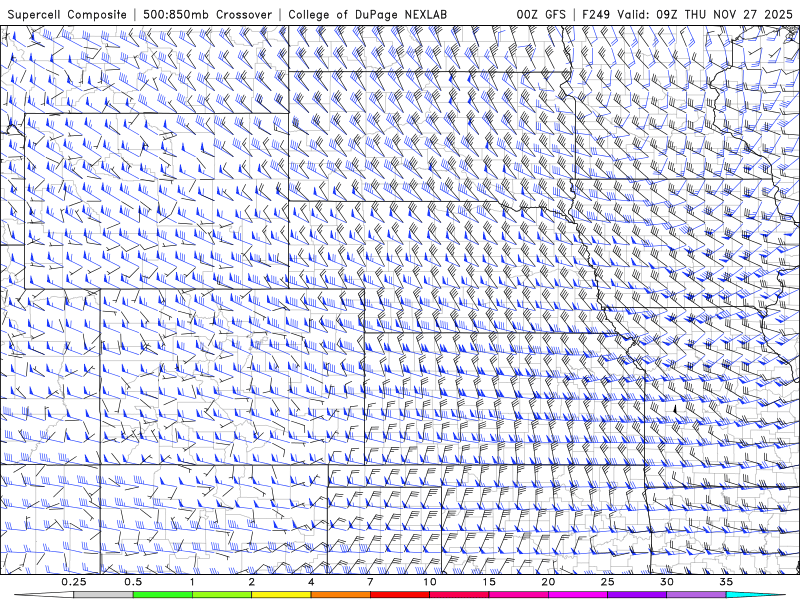Click the legend value 7
Image resolution: width=800 pixels, height=600 pixels.
[x=370, y=582]
